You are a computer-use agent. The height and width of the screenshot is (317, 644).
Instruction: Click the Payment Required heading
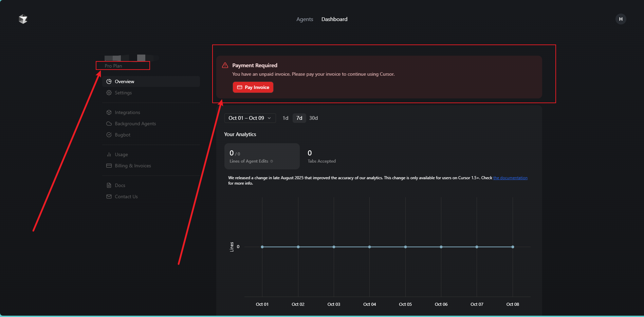255,65
